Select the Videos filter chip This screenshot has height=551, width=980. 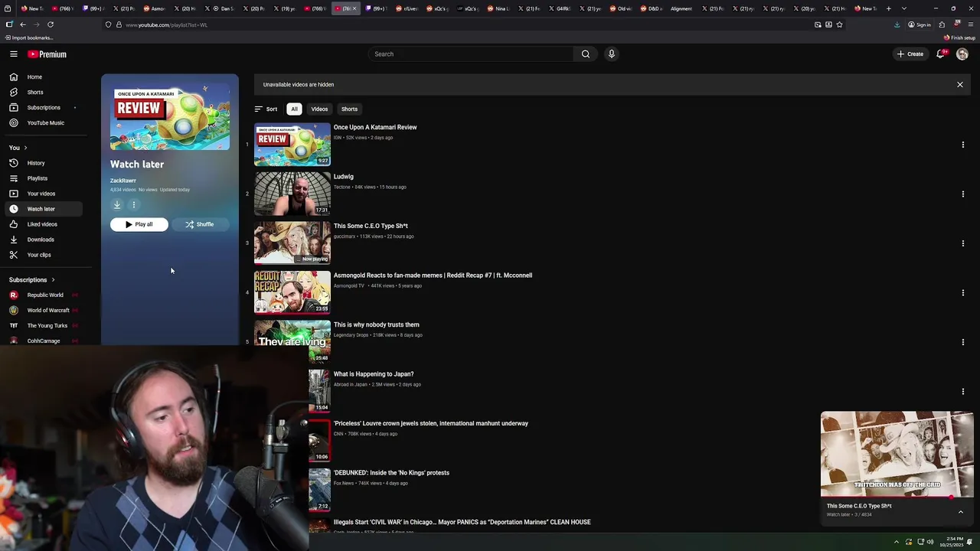click(x=319, y=109)
